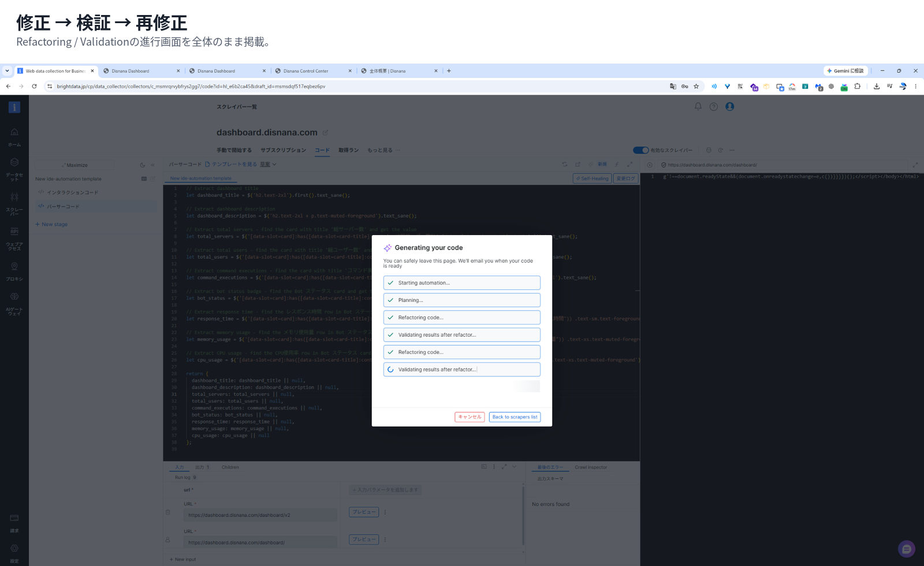Delete the dashboard/v2 input row
The width and height of the screenshot is (924, 566).
point(168,512)
